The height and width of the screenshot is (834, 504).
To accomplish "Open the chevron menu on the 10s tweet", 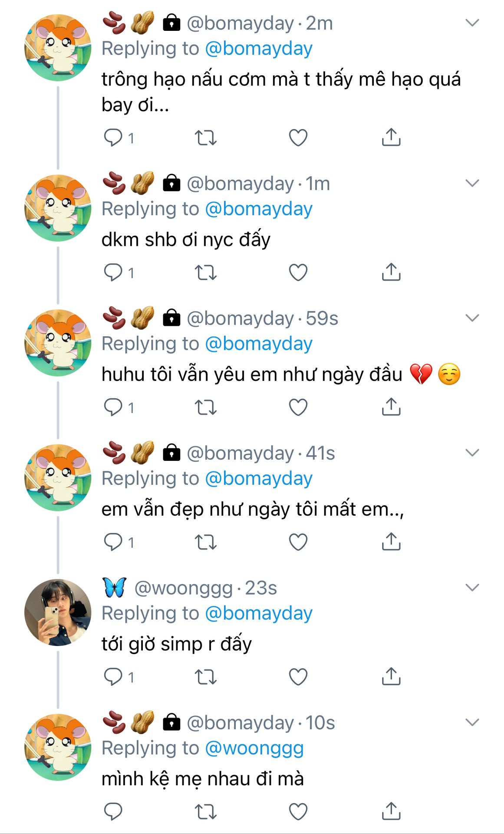I will (x=472, y=722).
